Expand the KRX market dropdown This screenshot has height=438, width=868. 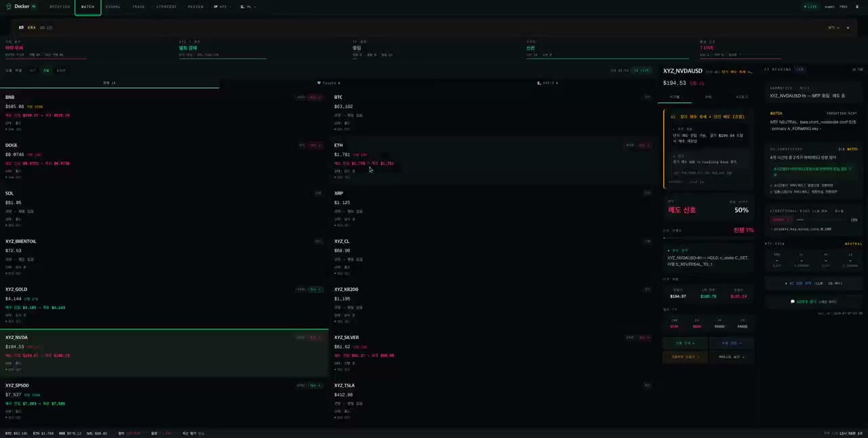point(222,7)
